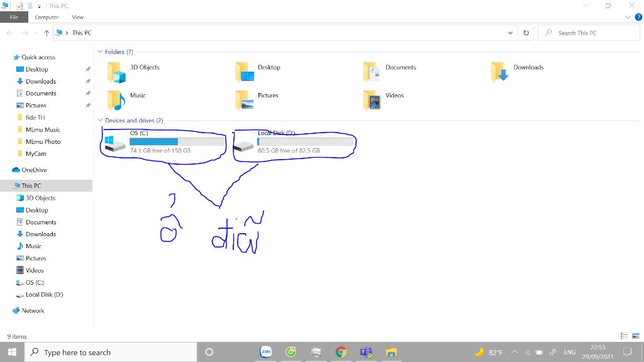Screen dimensions: 644x362
Task: Open the Music folder in Folders group
Action: coord(116,100)
